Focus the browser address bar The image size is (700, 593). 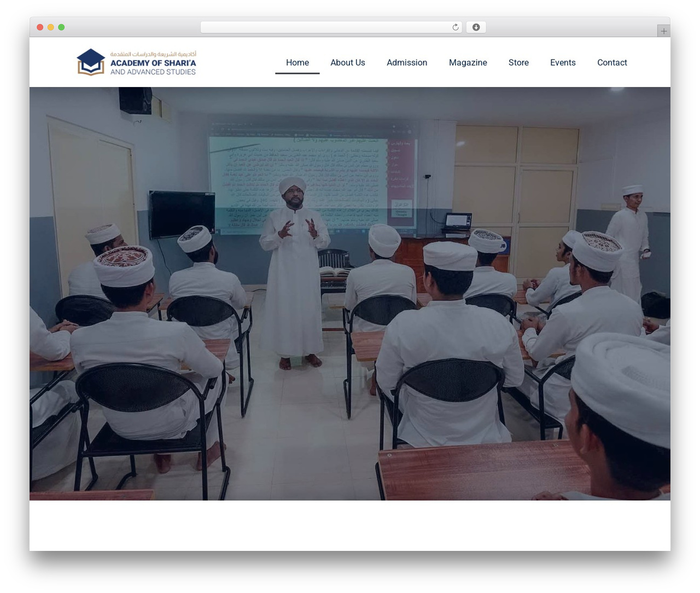[x=331, y=27]
